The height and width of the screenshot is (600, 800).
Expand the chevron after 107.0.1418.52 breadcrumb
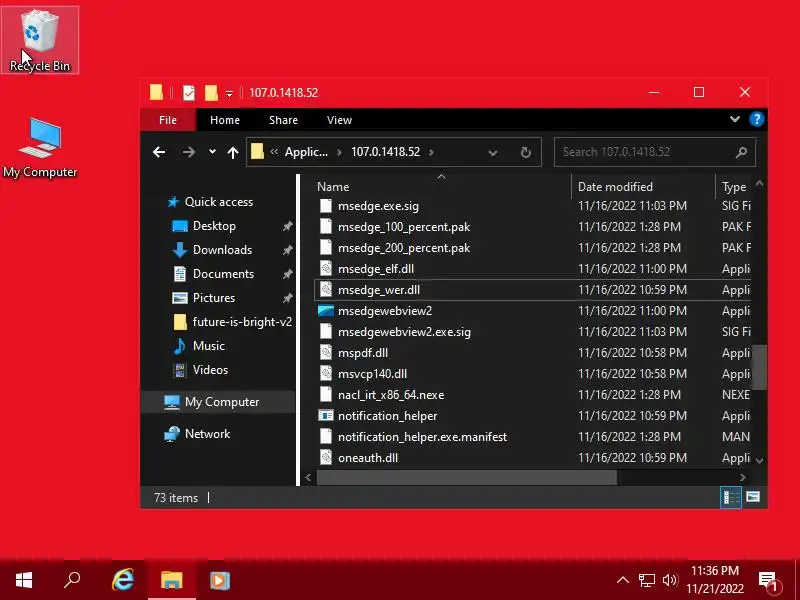[431, 152]
